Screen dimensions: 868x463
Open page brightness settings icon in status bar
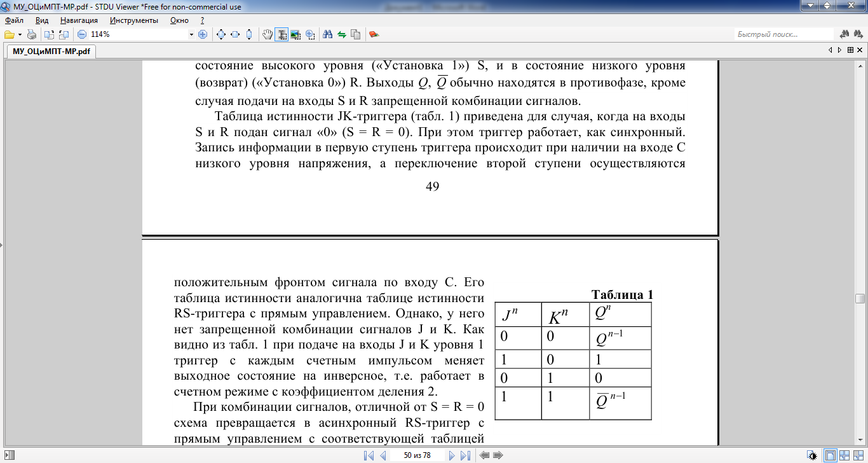click(812, 455)
